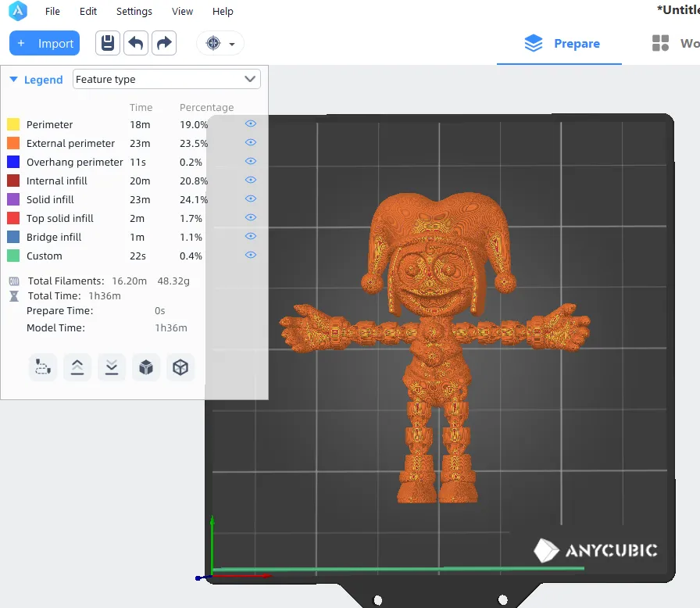The width and height of the screenshot is (700, 608).
Task: Collapse the Legend panel triangle
Action: pos(13,80)
